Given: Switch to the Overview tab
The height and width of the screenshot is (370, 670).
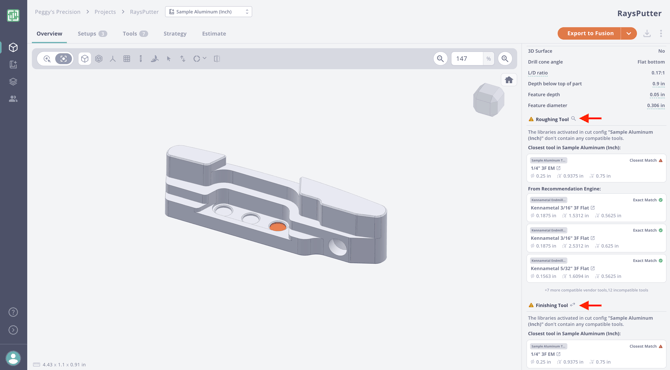Looking at the screenshot, I should tap(49, 34).
